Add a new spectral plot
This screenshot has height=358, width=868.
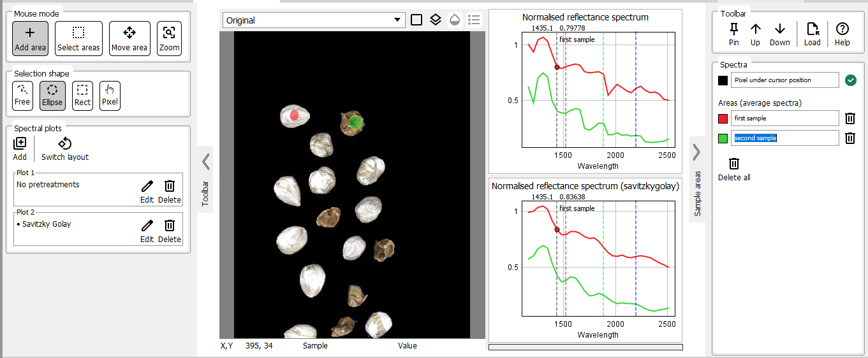click(20, 148)
